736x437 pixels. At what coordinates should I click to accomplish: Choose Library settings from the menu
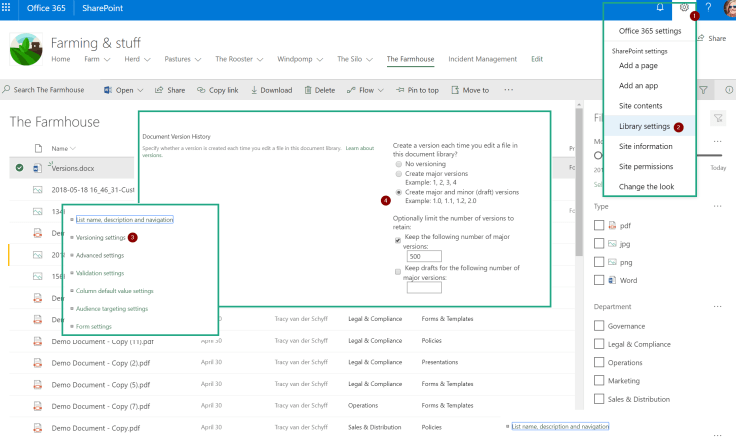(644, 127)
